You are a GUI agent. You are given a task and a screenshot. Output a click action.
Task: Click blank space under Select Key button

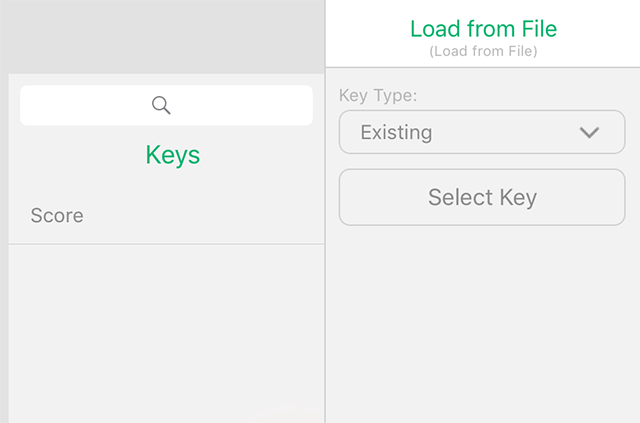click(483, 324)
